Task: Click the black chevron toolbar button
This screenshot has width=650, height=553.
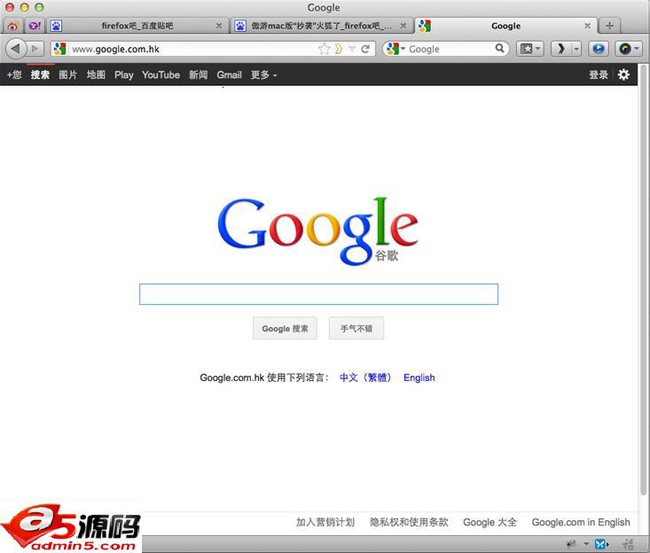Action: (560, 49)
